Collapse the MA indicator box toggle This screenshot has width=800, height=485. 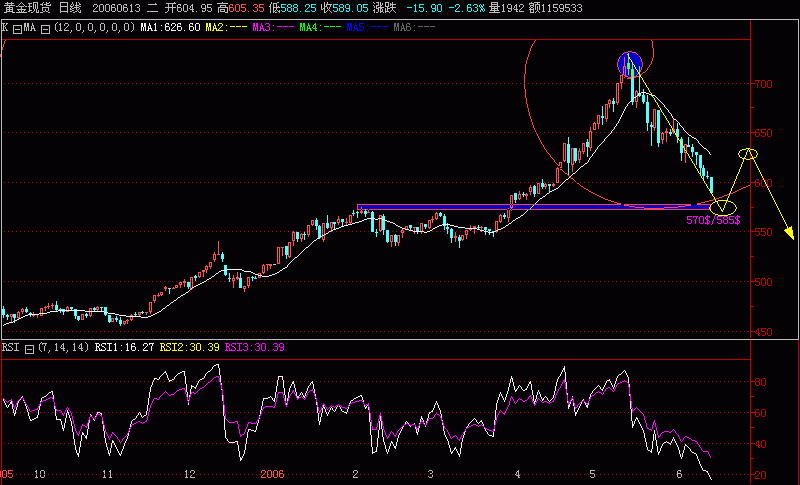pos(45,29)
